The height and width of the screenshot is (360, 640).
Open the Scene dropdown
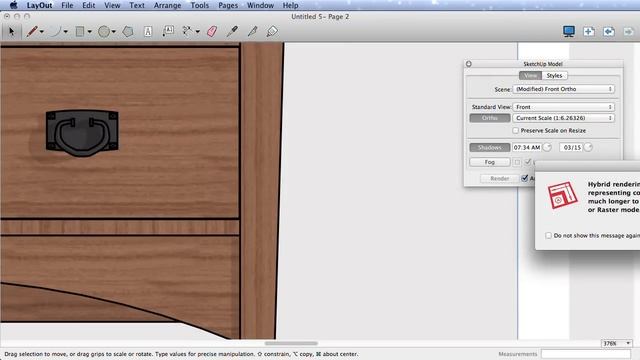[564, 89]
